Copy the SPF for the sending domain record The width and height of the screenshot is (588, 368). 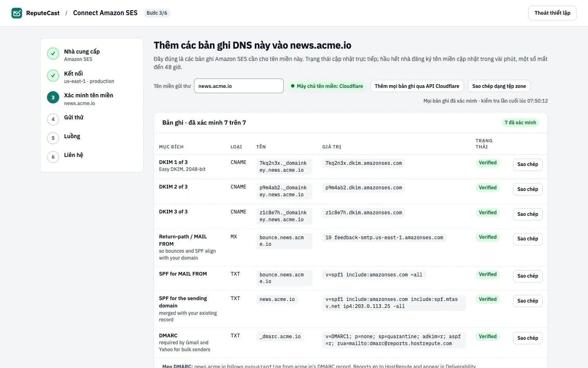pos(528,301)
